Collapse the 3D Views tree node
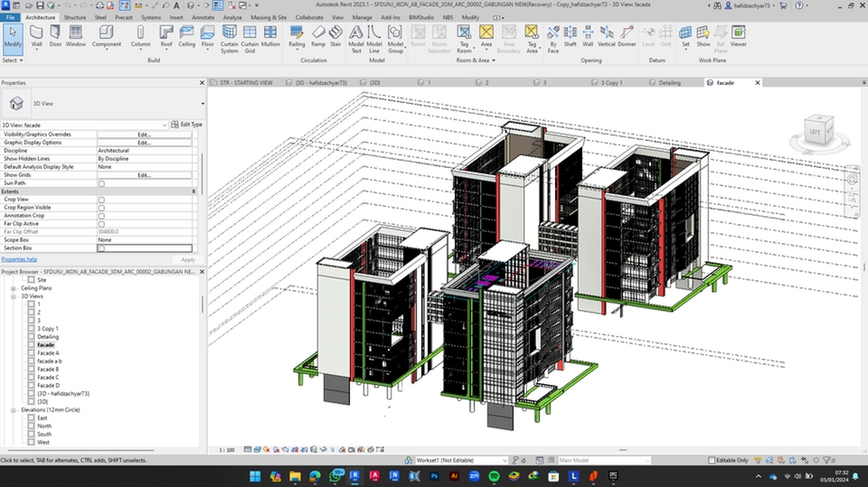 tap(14, 296)
